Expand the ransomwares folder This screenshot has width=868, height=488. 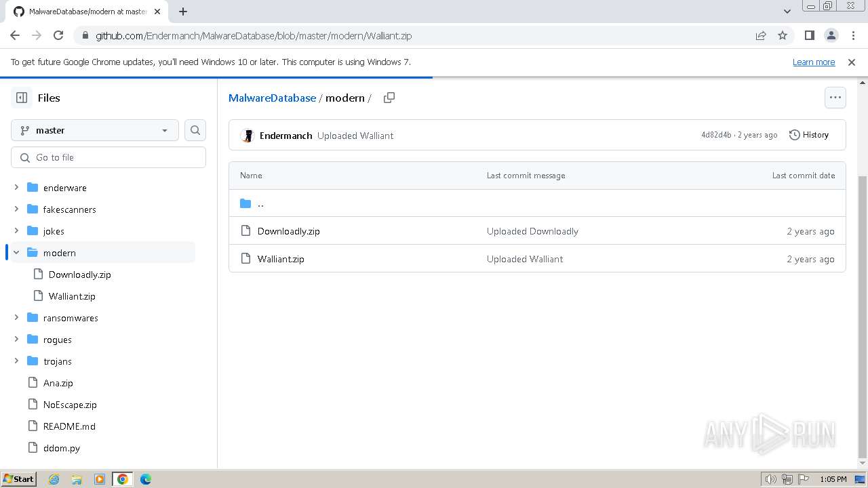[16, 318]
